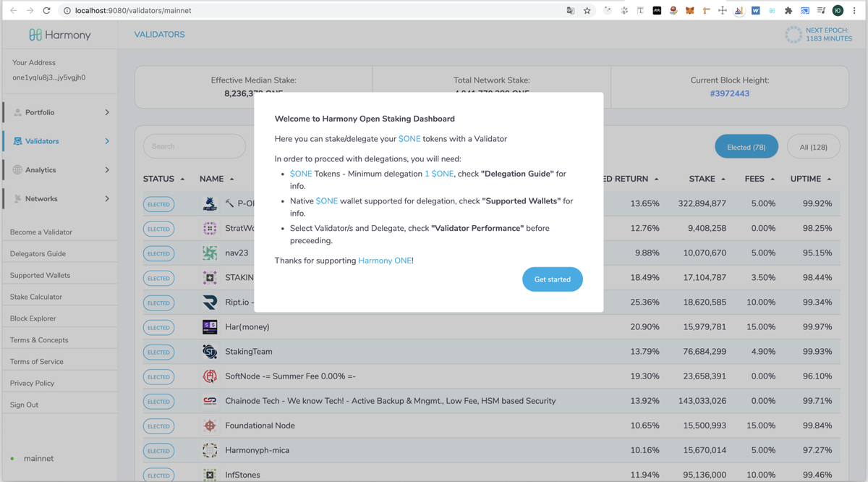The width and height of the screenshot is (868, 482).
Task: Click the Portfolio sidebar icon
Action: tap(17, 112)
